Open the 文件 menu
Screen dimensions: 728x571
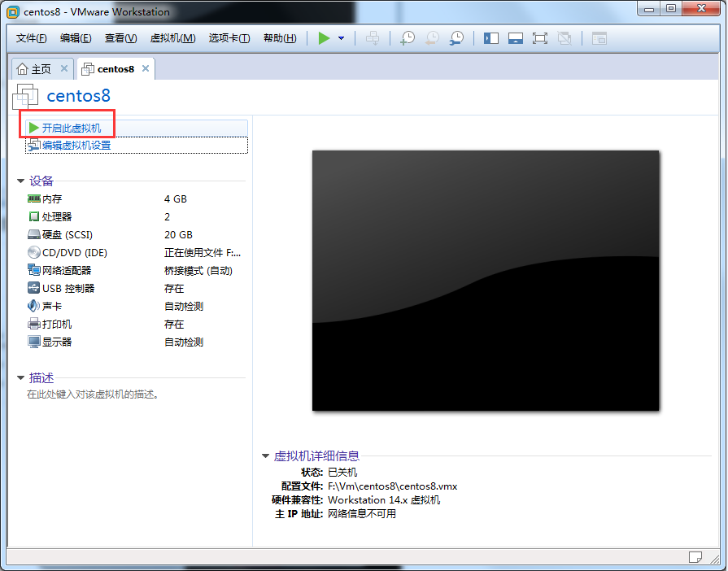tap(32, 38)
